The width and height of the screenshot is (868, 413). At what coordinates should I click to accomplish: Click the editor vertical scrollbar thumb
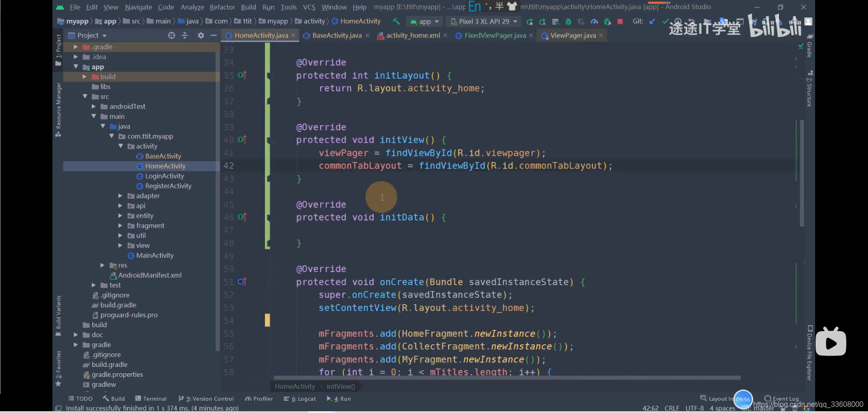(x=802, y=173)
